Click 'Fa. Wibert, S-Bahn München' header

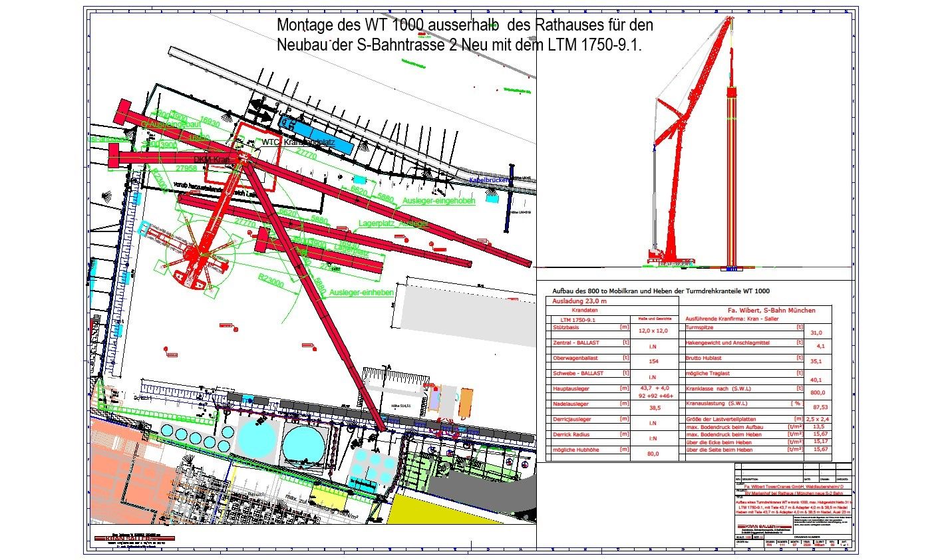(770, 311)
